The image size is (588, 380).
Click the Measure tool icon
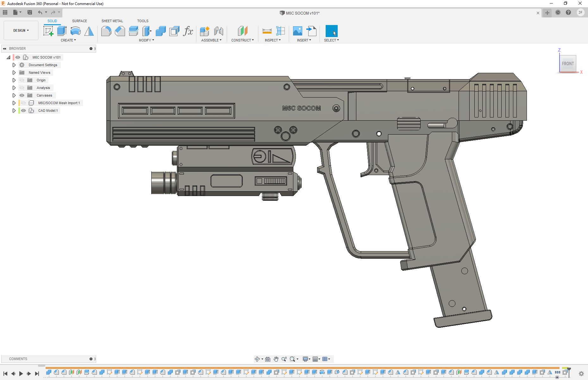coord(267,31)
